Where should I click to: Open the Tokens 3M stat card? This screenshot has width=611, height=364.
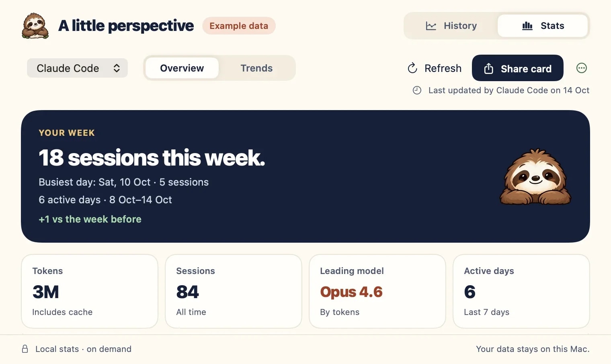pyautogui.click(x=90, y=291)
